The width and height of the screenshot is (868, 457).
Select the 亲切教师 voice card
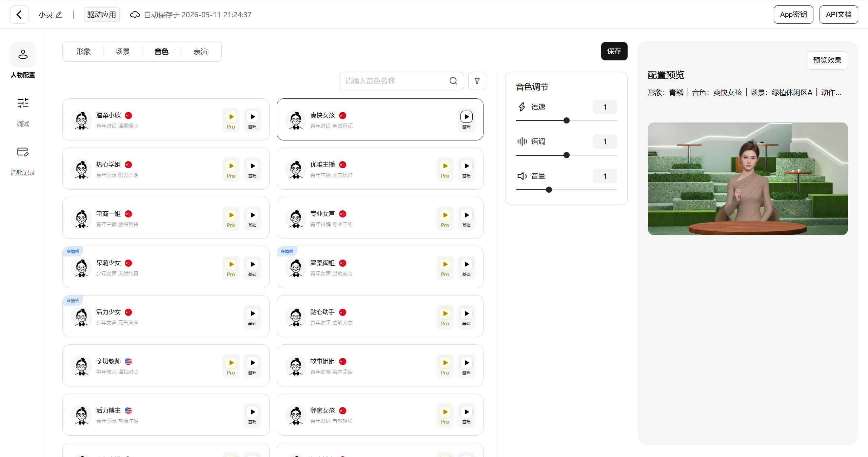pyautogui.click(x=166, y=365)
